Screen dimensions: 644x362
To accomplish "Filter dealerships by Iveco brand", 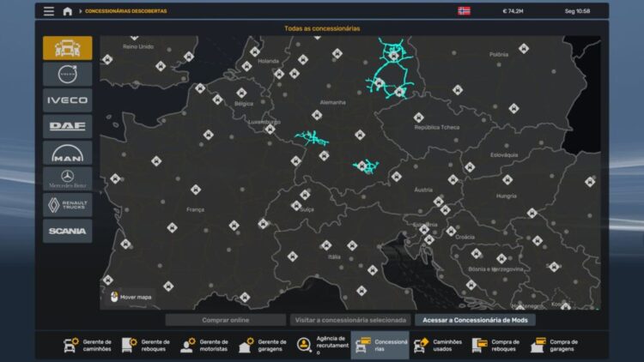I will coord(67,100).
